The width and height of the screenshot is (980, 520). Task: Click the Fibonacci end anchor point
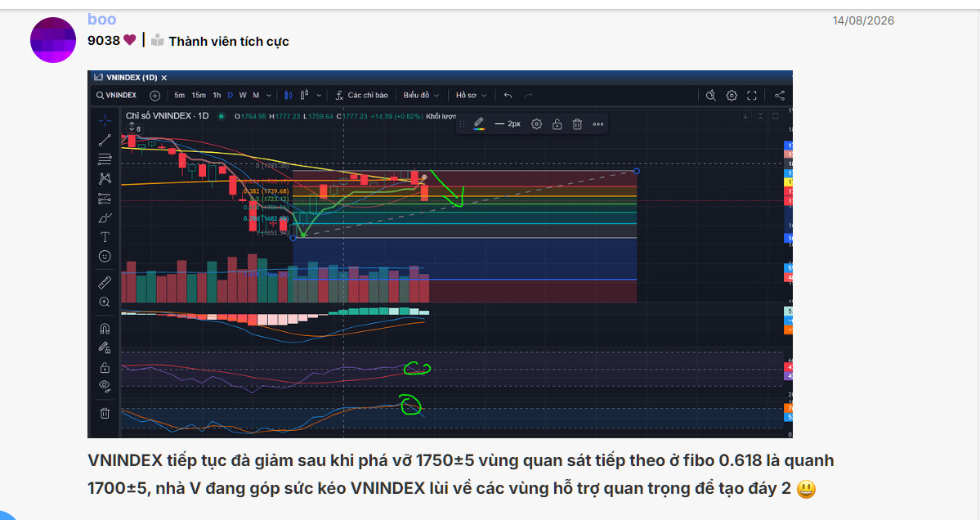tap(636, 171)
